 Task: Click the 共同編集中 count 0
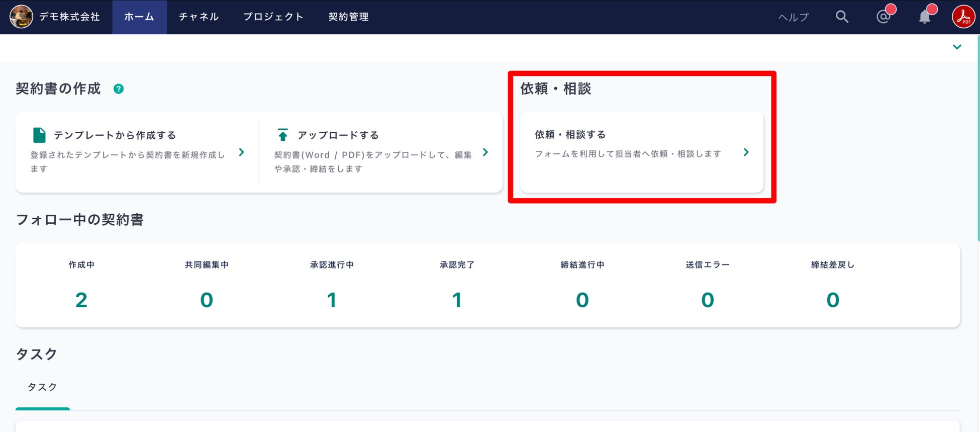(x=207, y=300)
